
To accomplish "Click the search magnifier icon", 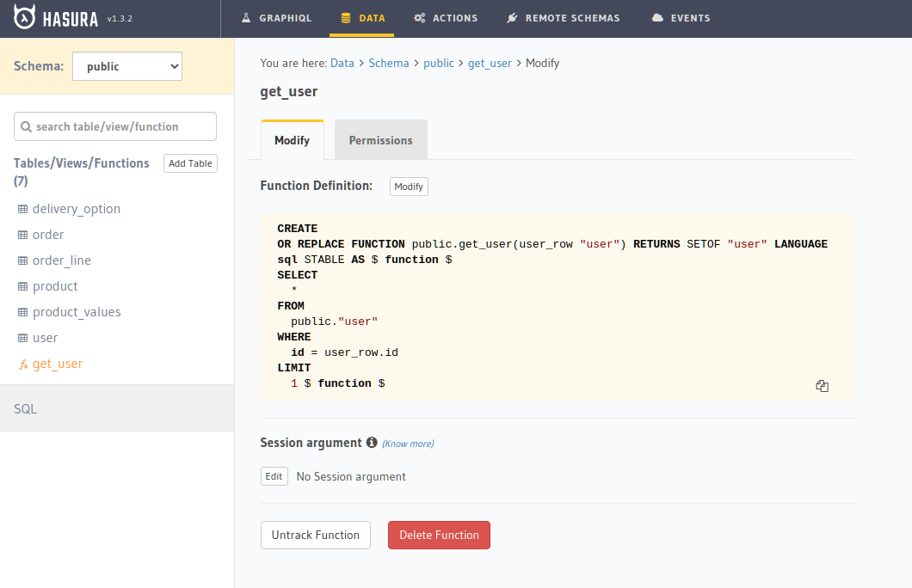I will (x=26, y=126).
